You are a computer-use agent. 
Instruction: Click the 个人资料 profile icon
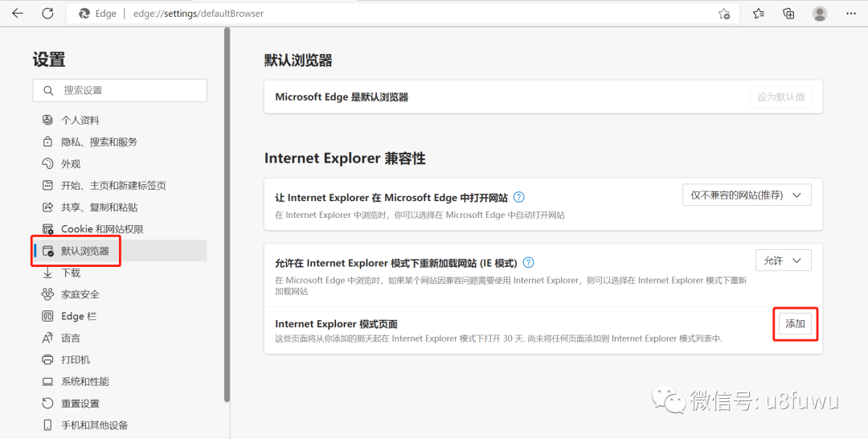pyautogui.click(x=47, y=120)
